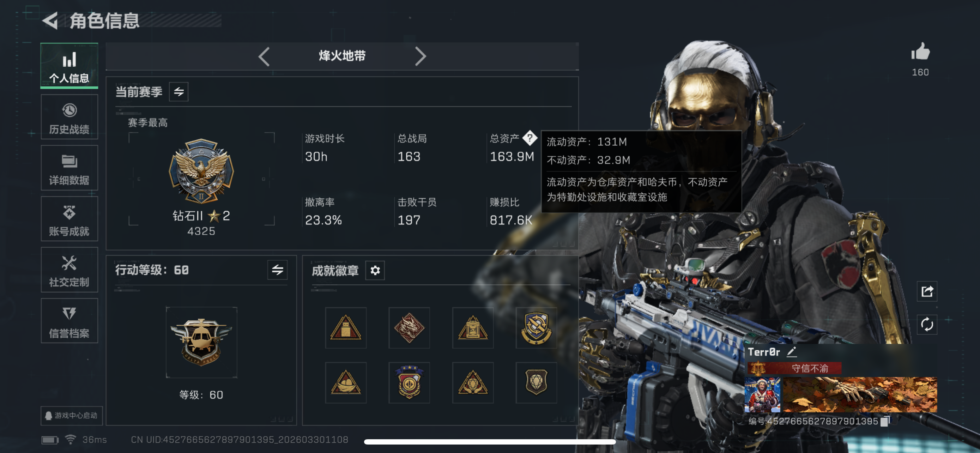Click the rotate refresh icon

(927, 325)
